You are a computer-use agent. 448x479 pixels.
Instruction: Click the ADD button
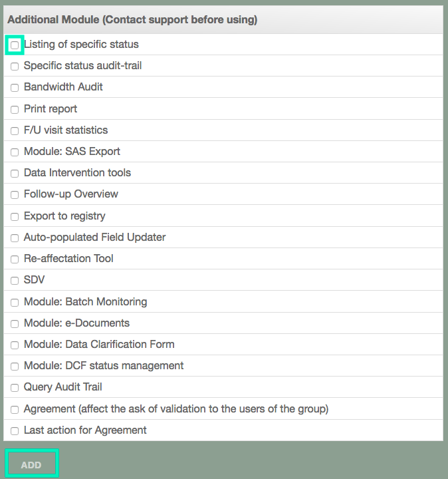pos(32,465)
